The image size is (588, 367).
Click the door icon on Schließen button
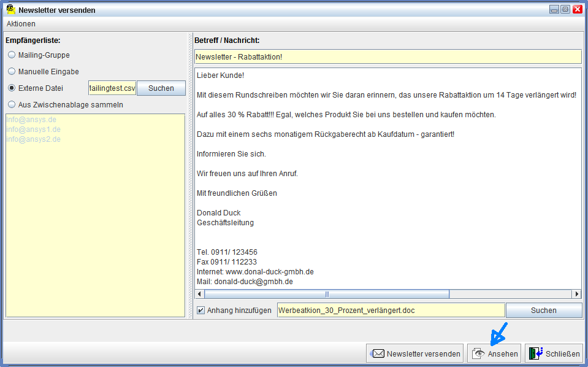(x=536, y=353)
